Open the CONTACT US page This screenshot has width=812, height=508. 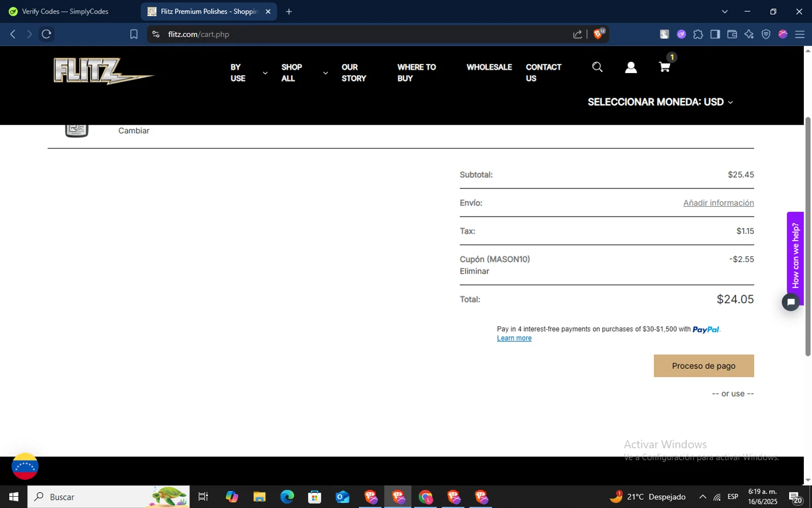pos(543,73)
